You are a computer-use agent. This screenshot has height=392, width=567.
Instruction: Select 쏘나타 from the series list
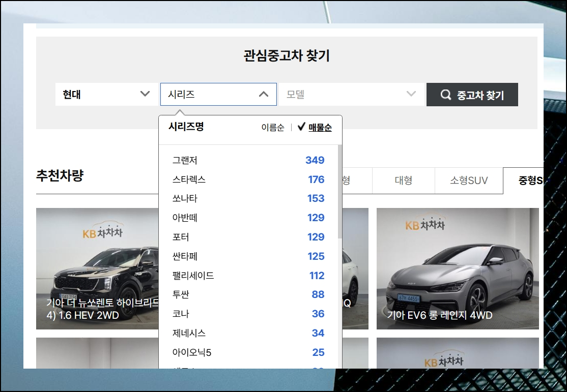[x=248, y=198]
